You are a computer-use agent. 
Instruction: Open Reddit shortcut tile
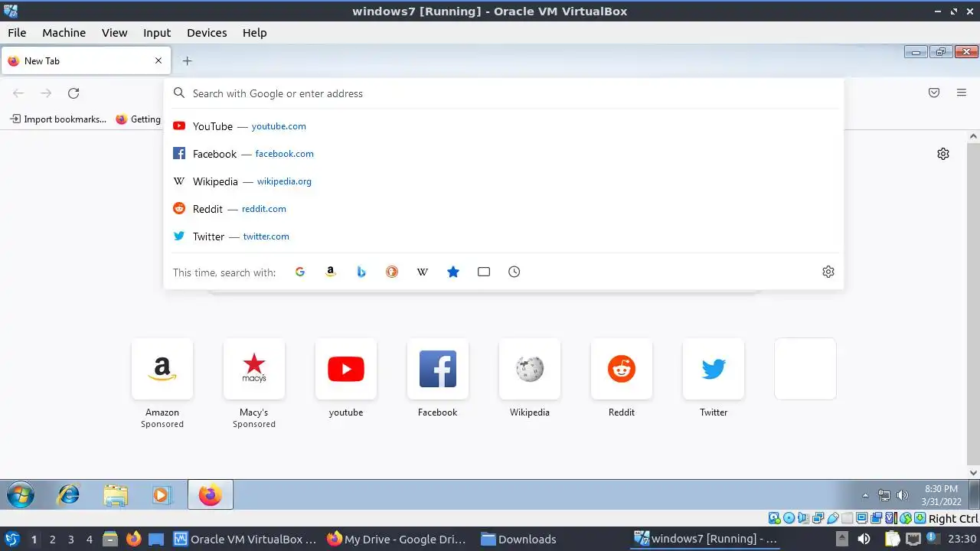pos(622,369)
